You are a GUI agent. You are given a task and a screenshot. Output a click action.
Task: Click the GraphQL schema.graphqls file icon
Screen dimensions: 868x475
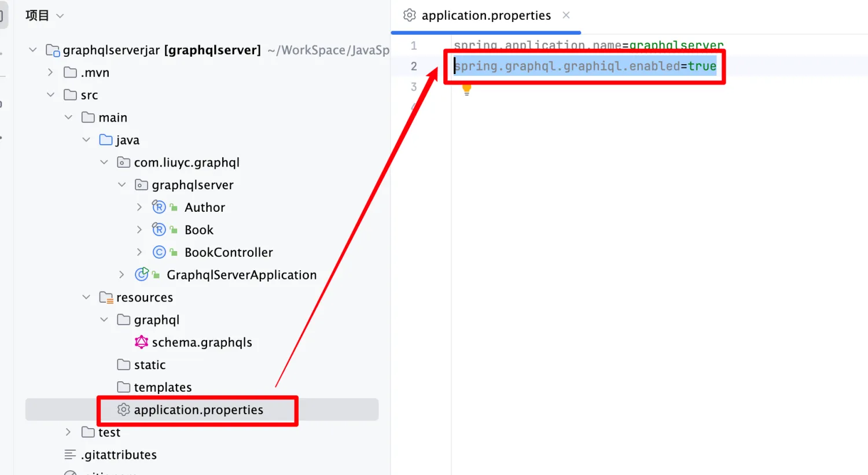click(142, 342)
